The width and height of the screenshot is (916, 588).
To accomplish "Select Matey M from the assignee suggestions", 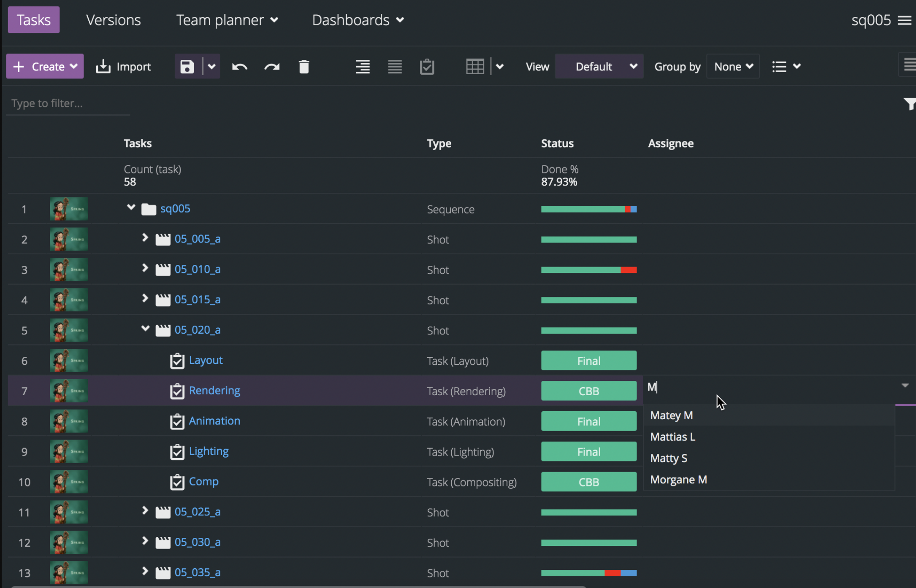I will (x=671, y=415).
